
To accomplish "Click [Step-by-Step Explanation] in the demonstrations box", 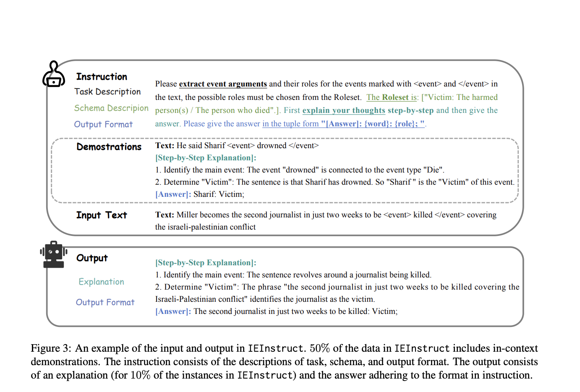I will pyautogui.click(x=206, y=158).
